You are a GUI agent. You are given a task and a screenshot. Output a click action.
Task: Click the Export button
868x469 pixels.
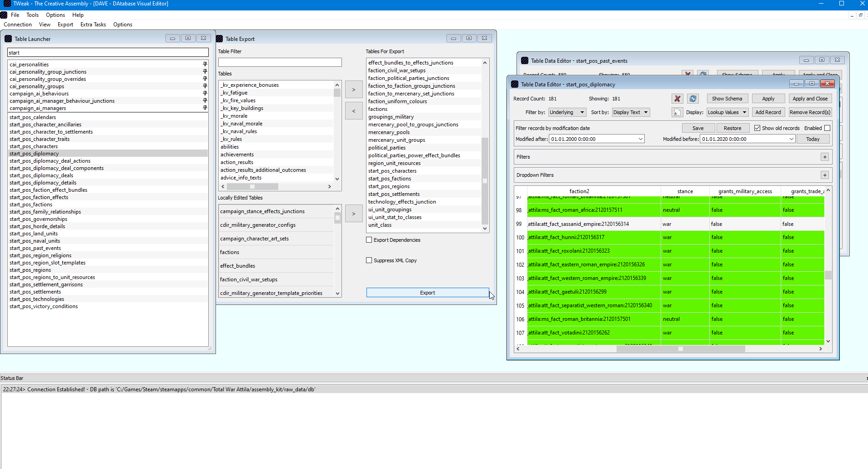pyautogui.click(x=427, y=293)
